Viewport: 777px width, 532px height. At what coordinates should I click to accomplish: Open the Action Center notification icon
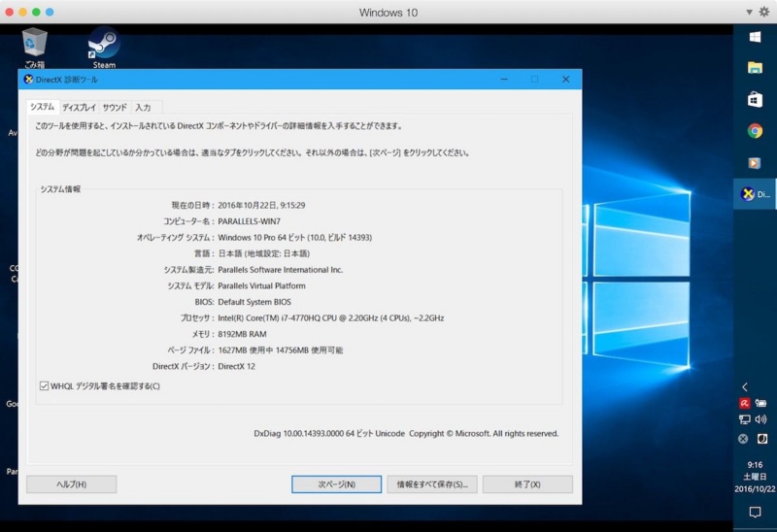[755, 512]
